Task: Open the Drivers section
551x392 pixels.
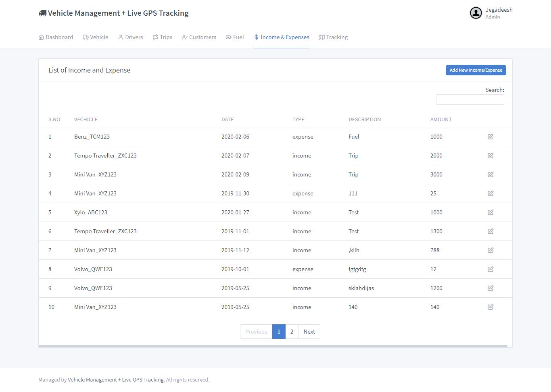Action: 130,37
